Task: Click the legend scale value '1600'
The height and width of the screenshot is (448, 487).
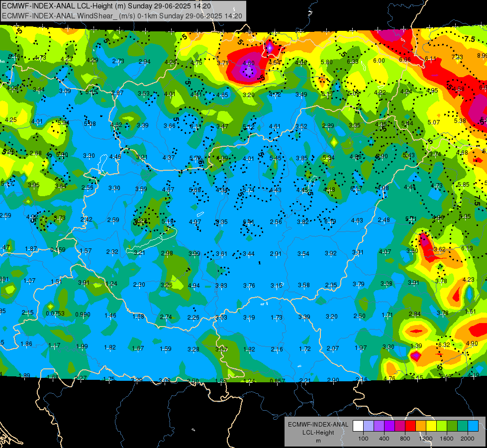Action: point(447,439)
